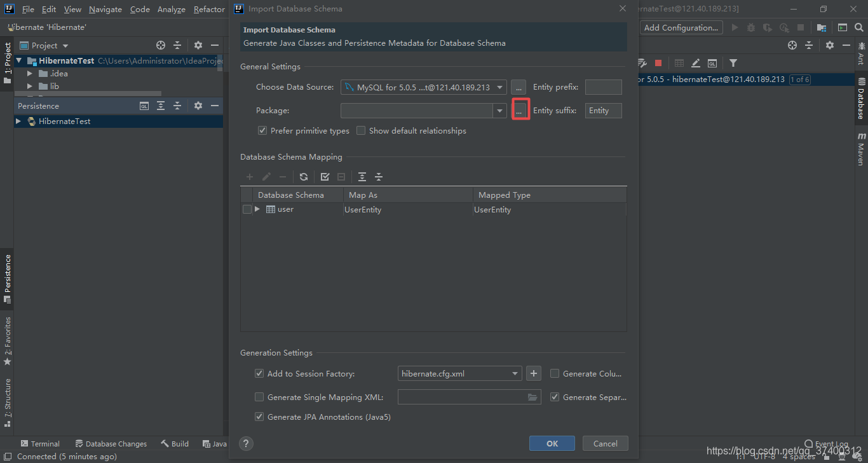
Task: Switch to Terminal tool window tab
Action: tap(40, 444)
